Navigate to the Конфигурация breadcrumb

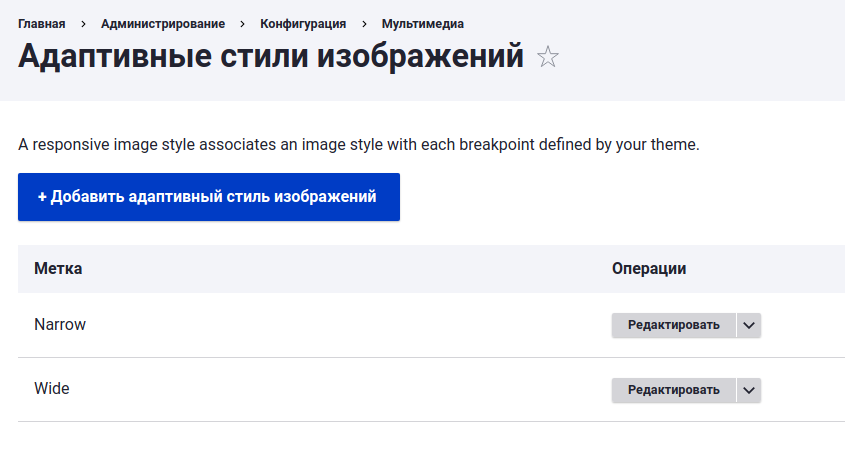coord(303,24)
